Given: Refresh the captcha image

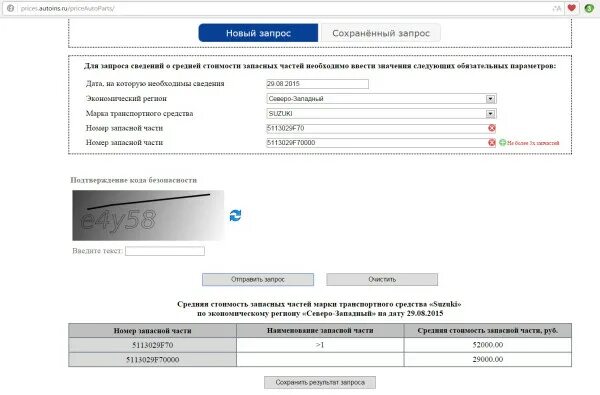Looking at the screenshot, I should [x=235, y=215].
